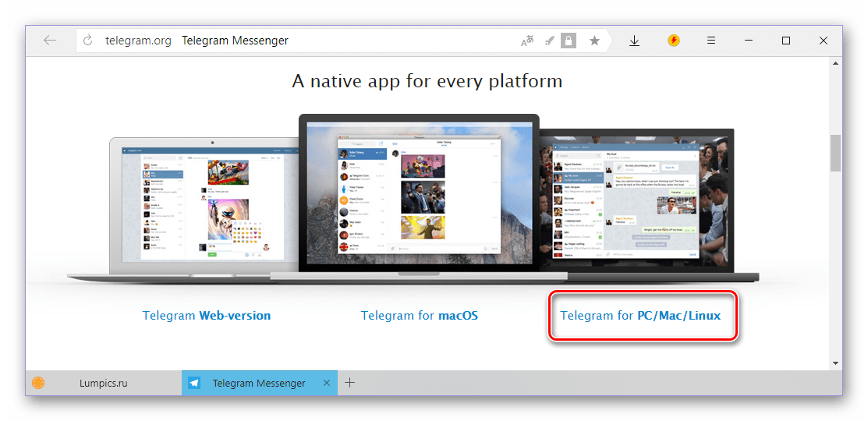The image size is (868, 421).
Task: Open the browser hamburger menu
Action: click(x=711, y=41)
